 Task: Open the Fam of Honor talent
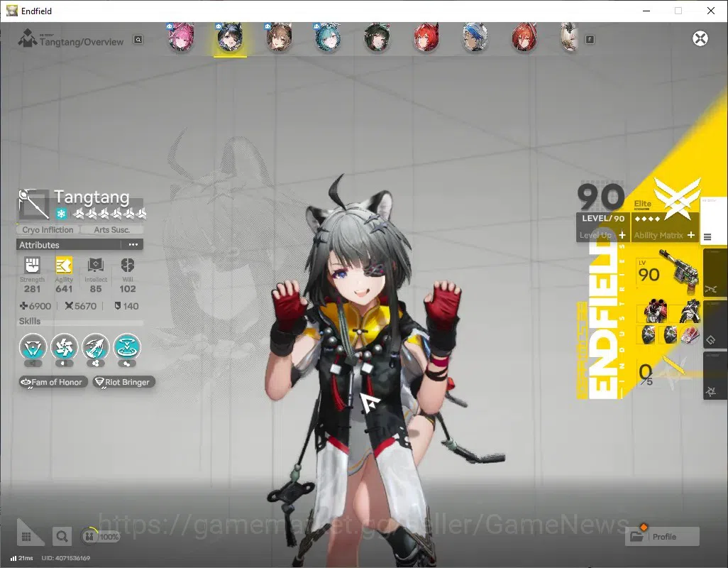(53, 382)
